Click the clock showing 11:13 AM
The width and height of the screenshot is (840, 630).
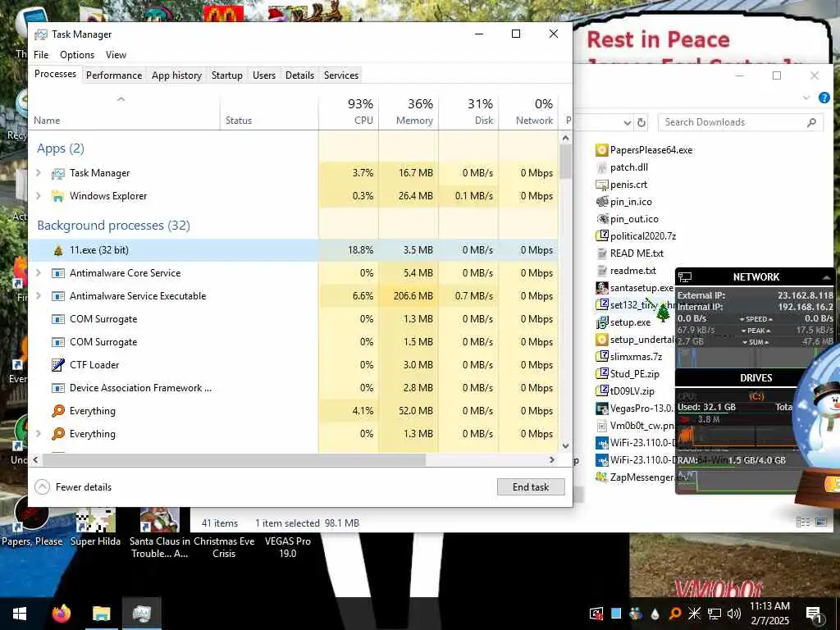(769, 606)
